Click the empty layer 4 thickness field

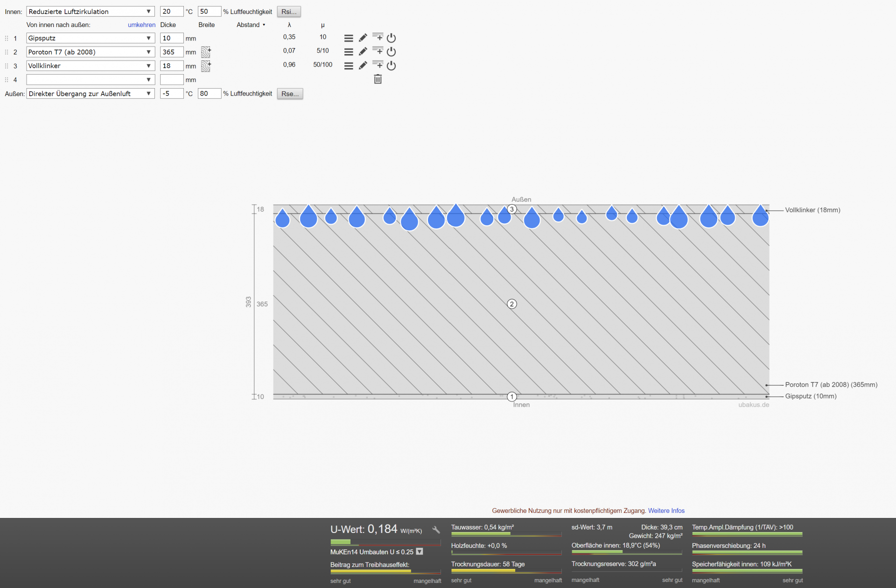pyautogui.click(x=171, y=80)
